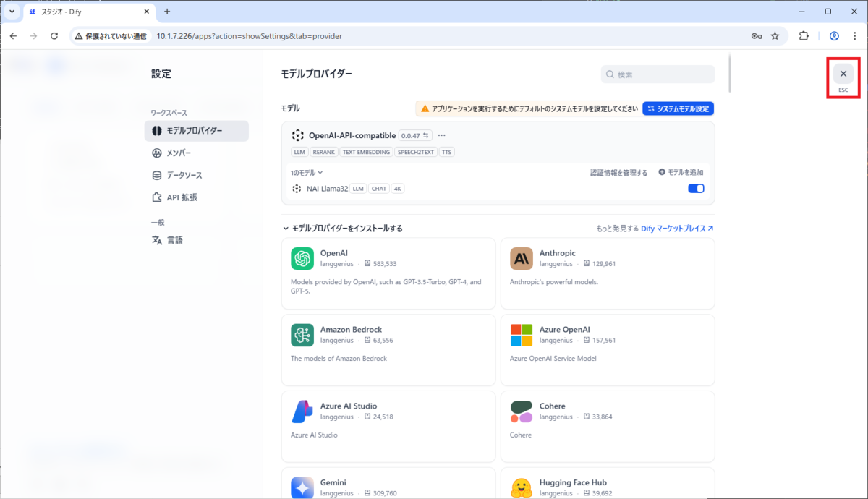The height and width of the screenshot is (499, 868).
Task: Click the 4K tag beside NAI Llama32
Action: coord(398,189)
